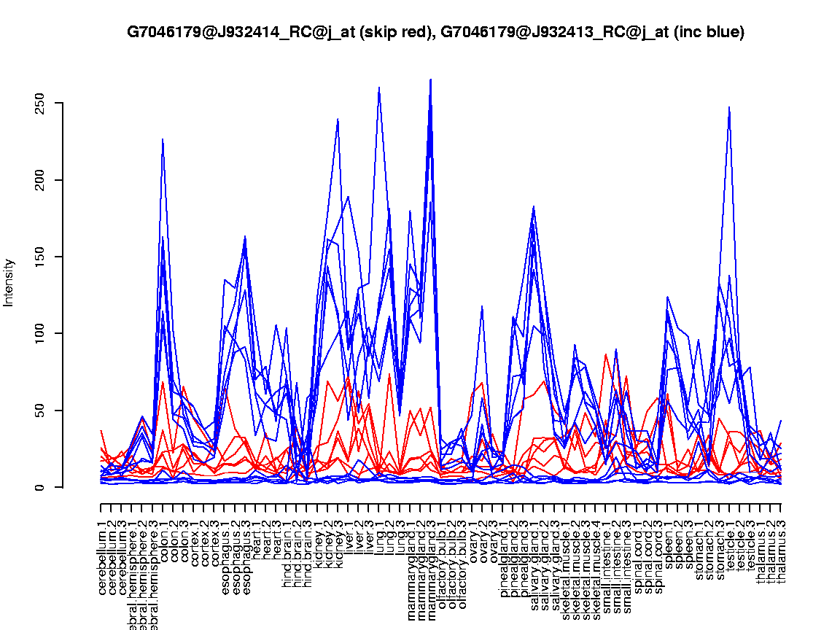Viewport: 840px width, 630px height.
Task: Click the 0 y-axis tick label
Action: [x=42, y=487]
